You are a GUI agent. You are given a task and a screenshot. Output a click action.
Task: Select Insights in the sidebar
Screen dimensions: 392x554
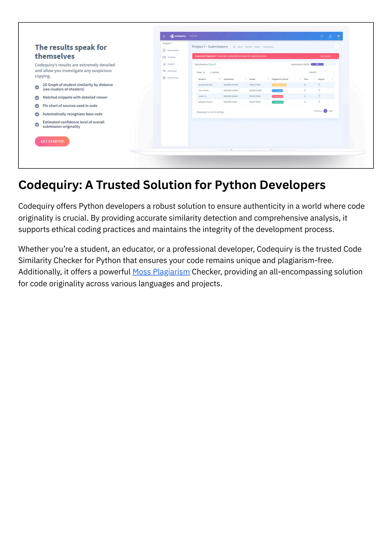171,64
